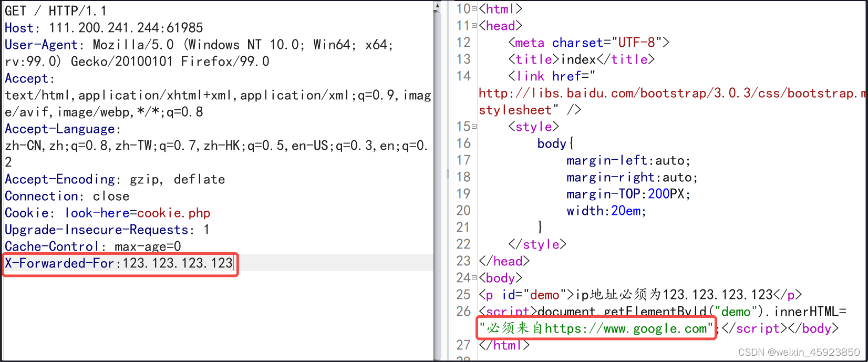Click the Accept-Encoding: gzip, deflate line

[x=115, y=179]
